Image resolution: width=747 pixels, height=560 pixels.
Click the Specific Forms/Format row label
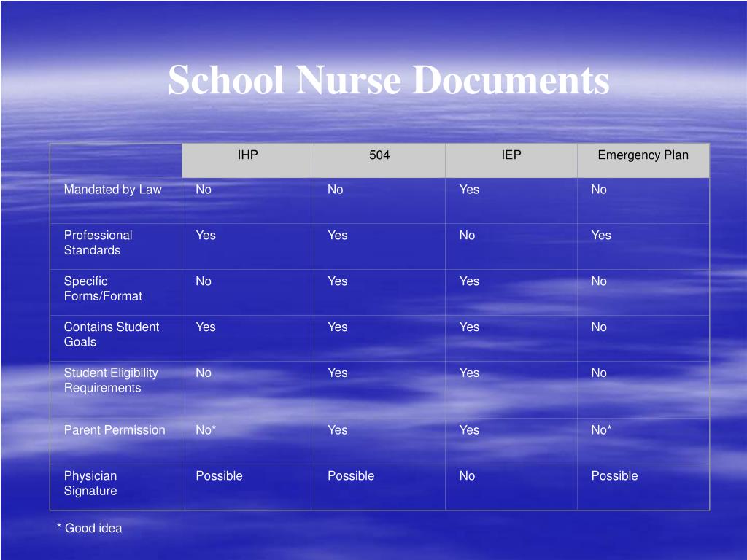coord(103,289)
